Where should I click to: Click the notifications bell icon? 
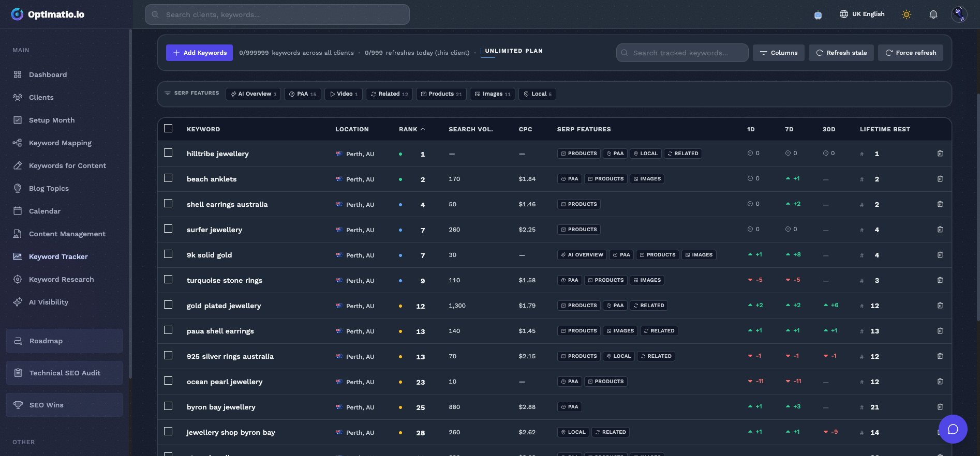point(933,14)
